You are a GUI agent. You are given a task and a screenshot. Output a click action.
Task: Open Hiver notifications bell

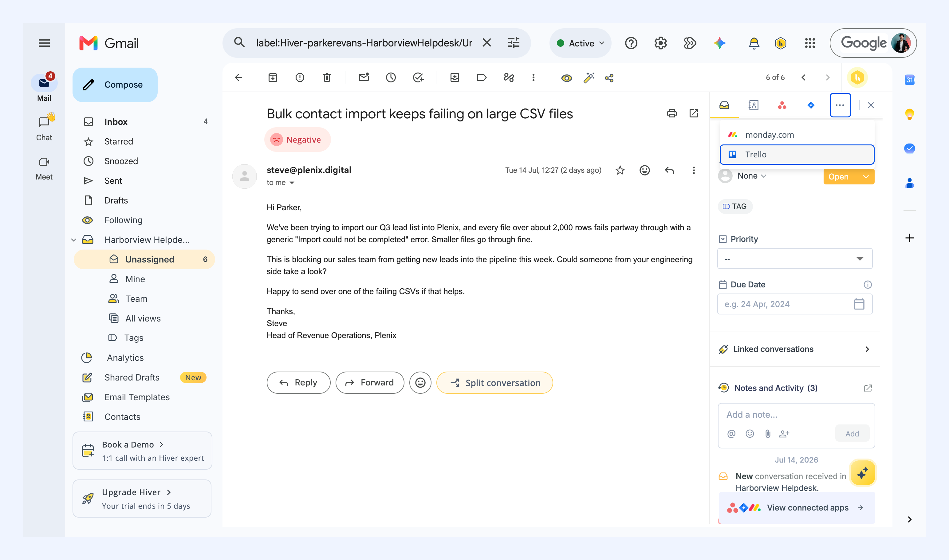754,43
